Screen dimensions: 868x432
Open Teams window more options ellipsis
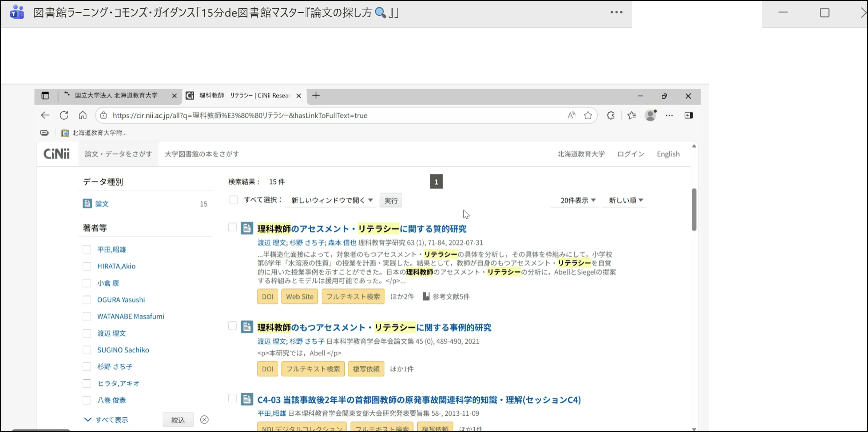pos(616,12)
